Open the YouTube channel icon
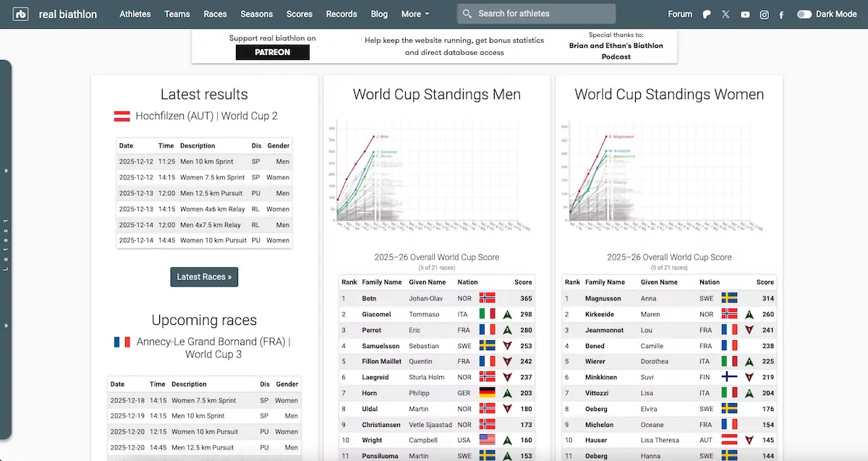The image size is (868, 461). pyautogui.click(x=745, y=14)
